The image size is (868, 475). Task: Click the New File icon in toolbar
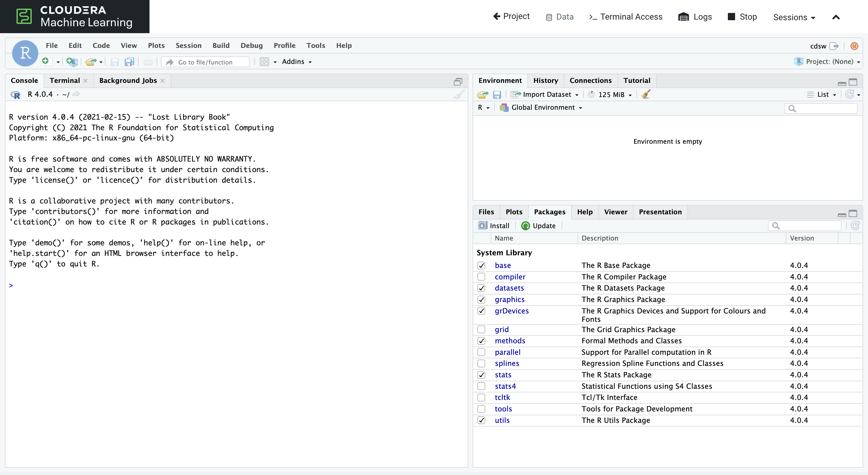click(x=46, y=61)
